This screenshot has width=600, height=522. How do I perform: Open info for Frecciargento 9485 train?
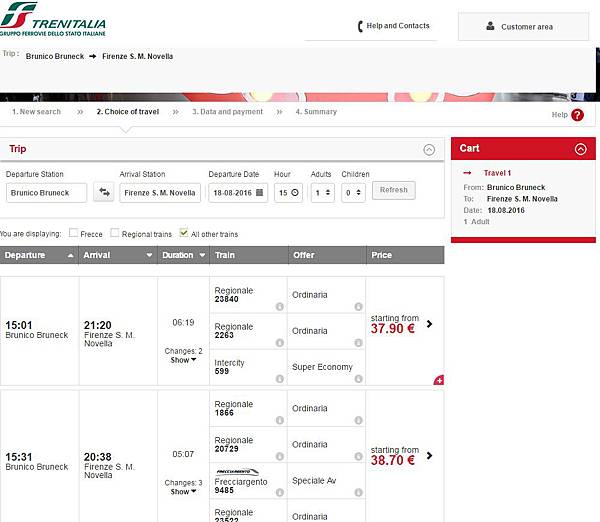[280, 493]
